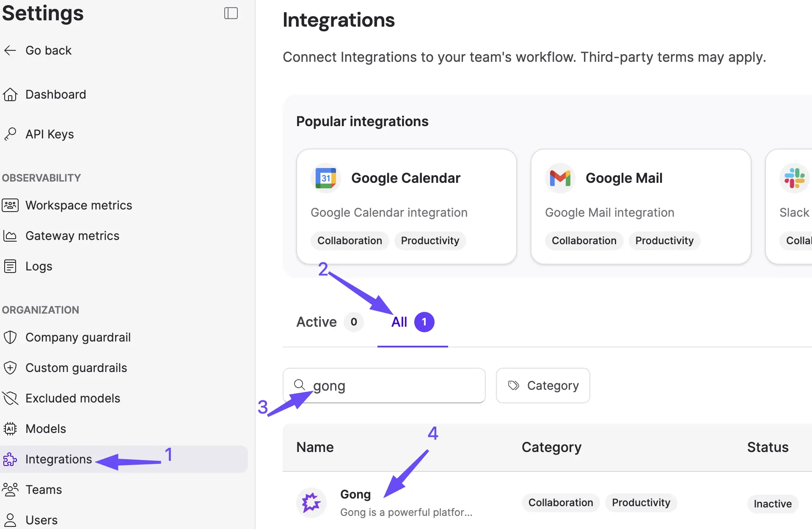Image resolution: width=812 pixels, height=529 pixels.
Task: Go back from Settings
Action: coord(48,50)
